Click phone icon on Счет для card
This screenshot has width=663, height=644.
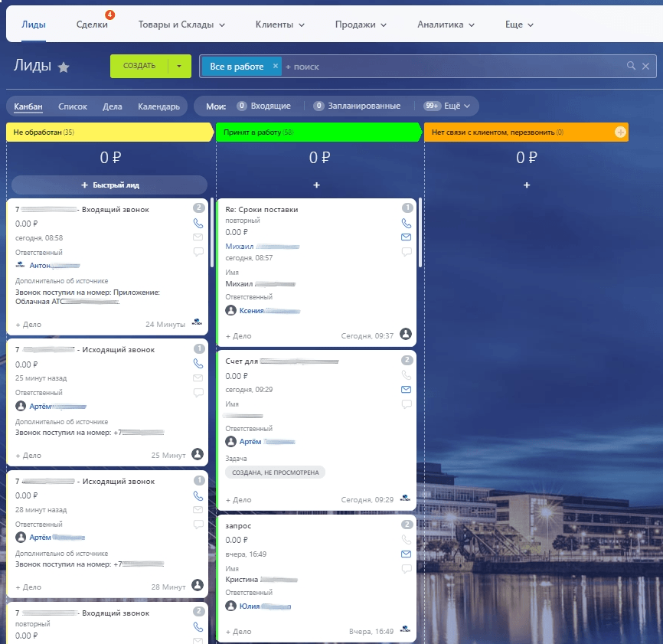pos(406,374)
